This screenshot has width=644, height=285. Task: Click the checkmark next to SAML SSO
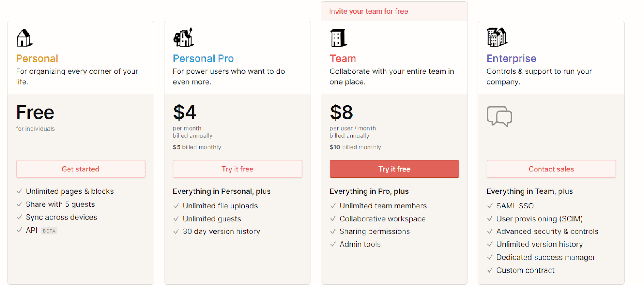(x=490, y=206)
